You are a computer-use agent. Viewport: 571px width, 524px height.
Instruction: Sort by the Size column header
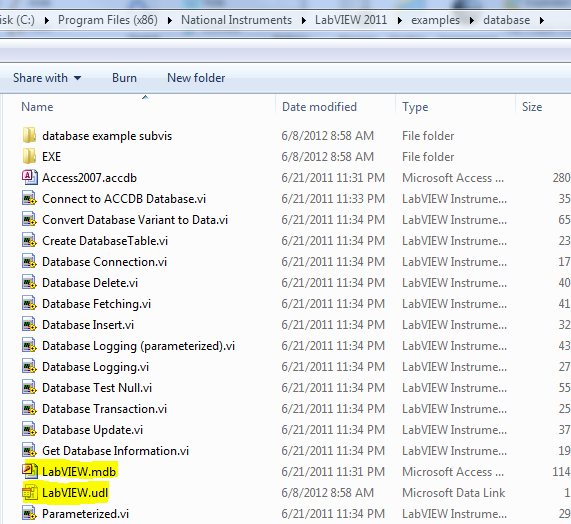click(532, 107)
